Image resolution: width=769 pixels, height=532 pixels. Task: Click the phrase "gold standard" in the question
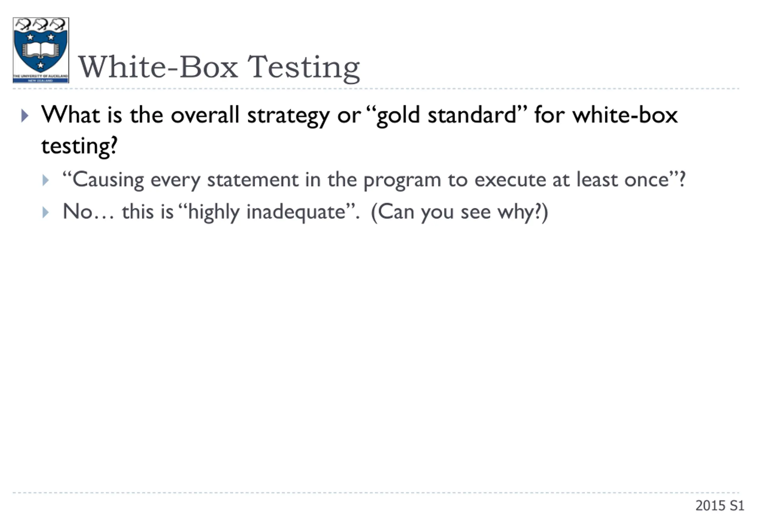(447, 116)
